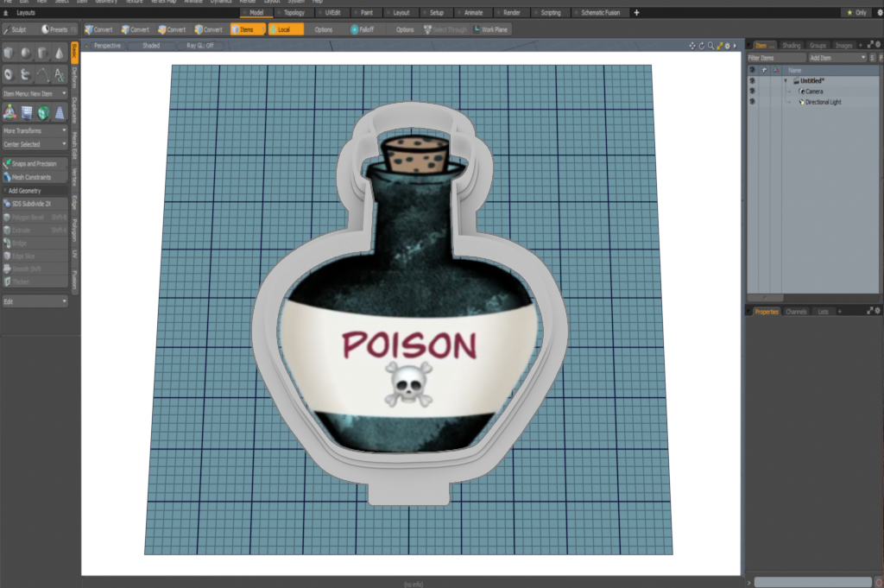Pick the Cone primitive tool
The image size is (884, 588).
coord(59,54)
